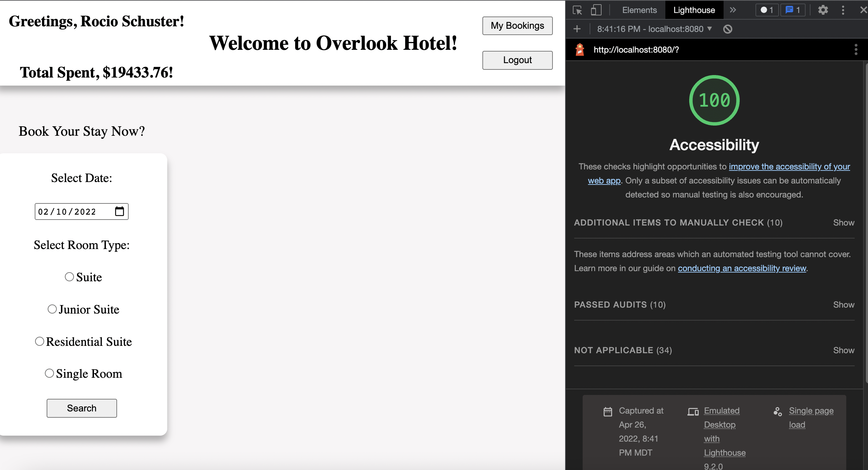Open the conducting an accessibility review link
Viewport: 868px width, 470px height.
(x=742, y=268)
